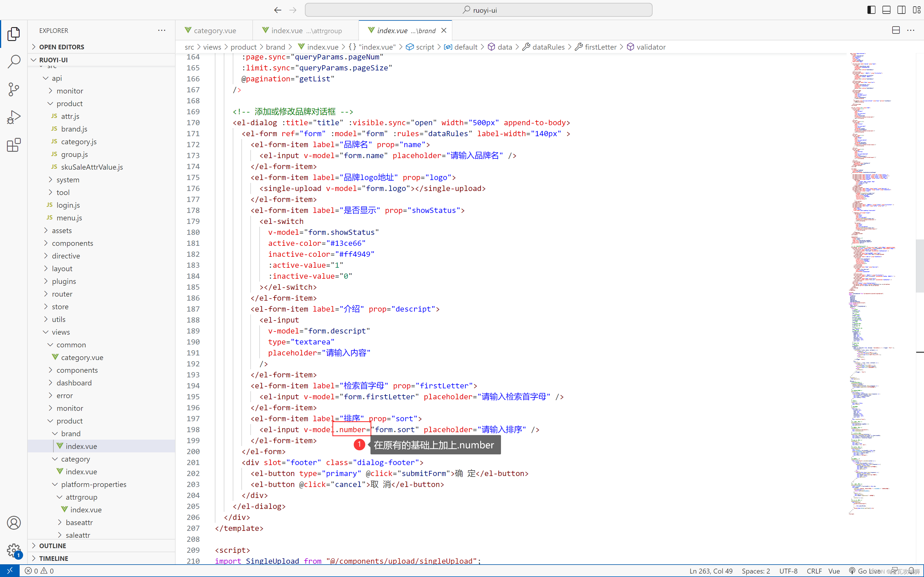Open the Manage gear settings icon
Image resolution: width=924 pixels, height=577 pixels.
click(14, 550)
